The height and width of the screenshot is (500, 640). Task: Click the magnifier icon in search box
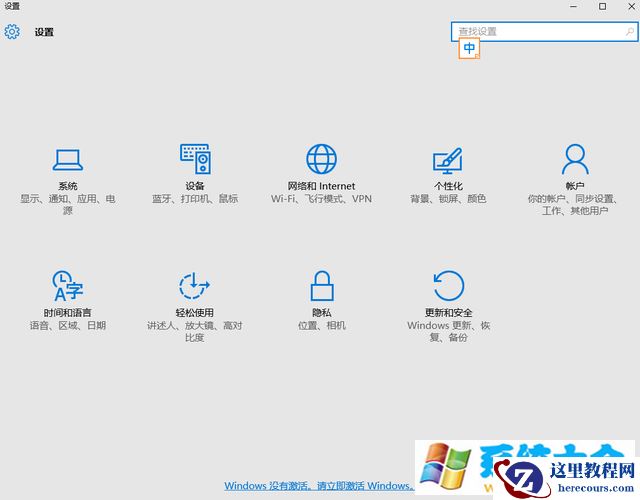630,31
